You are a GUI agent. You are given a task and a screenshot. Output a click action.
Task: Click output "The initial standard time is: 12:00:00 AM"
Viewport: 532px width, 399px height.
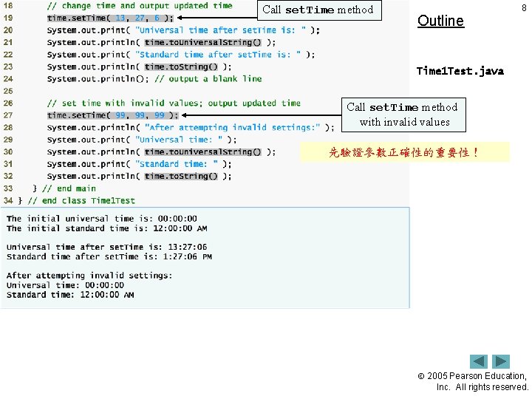(106, 228)
